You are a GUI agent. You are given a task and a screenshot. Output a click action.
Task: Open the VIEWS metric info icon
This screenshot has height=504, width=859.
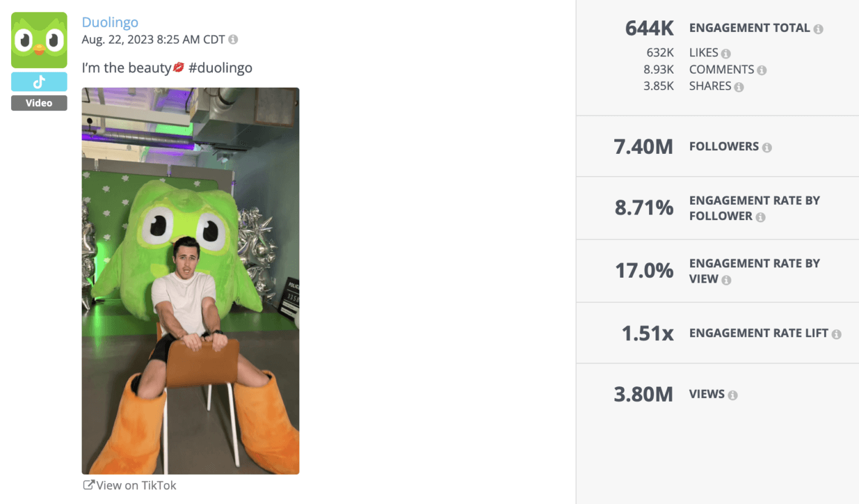[x=732, y=394]
